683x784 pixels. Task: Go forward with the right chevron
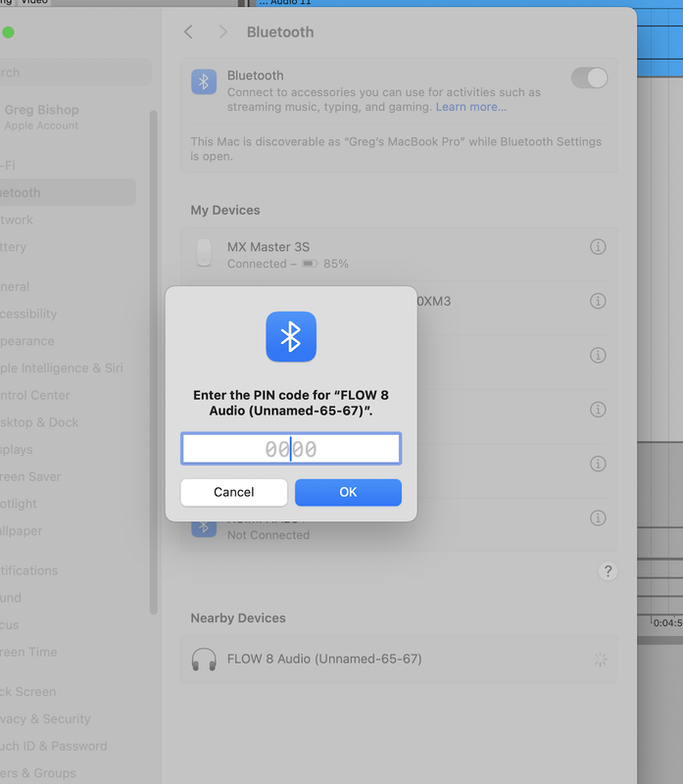223,32
